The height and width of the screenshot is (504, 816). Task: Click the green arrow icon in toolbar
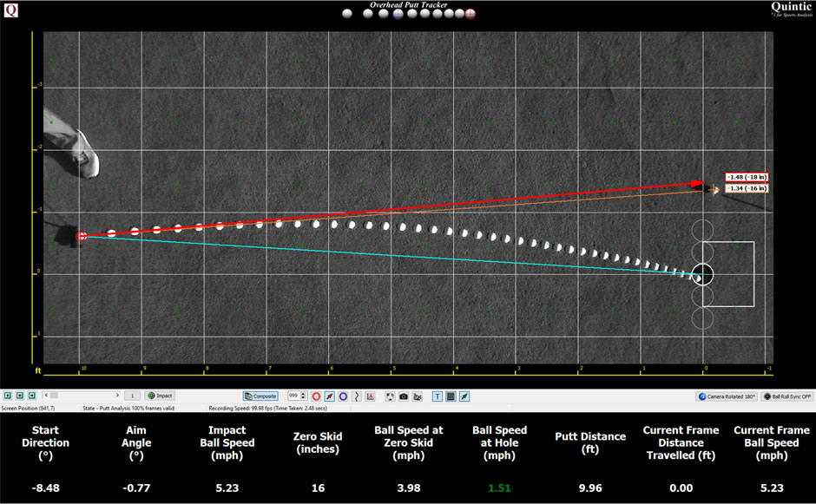point(464,396)
